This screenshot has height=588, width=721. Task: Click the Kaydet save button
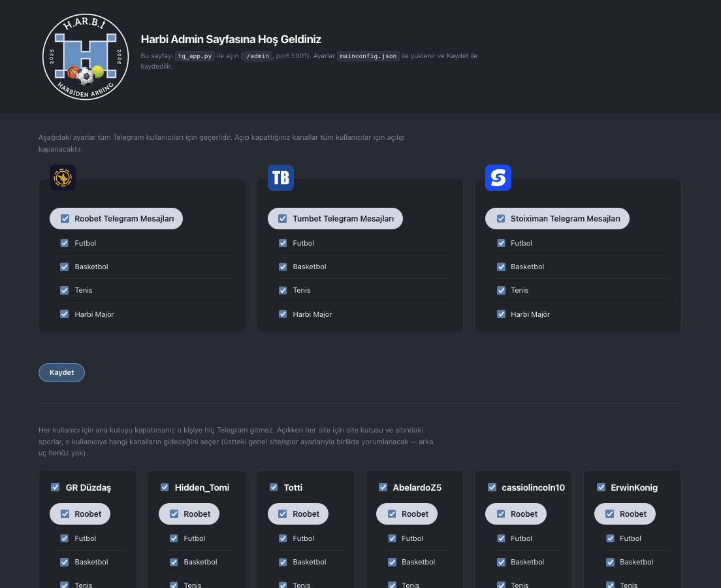pyautogui.click(x=61, y=372)
